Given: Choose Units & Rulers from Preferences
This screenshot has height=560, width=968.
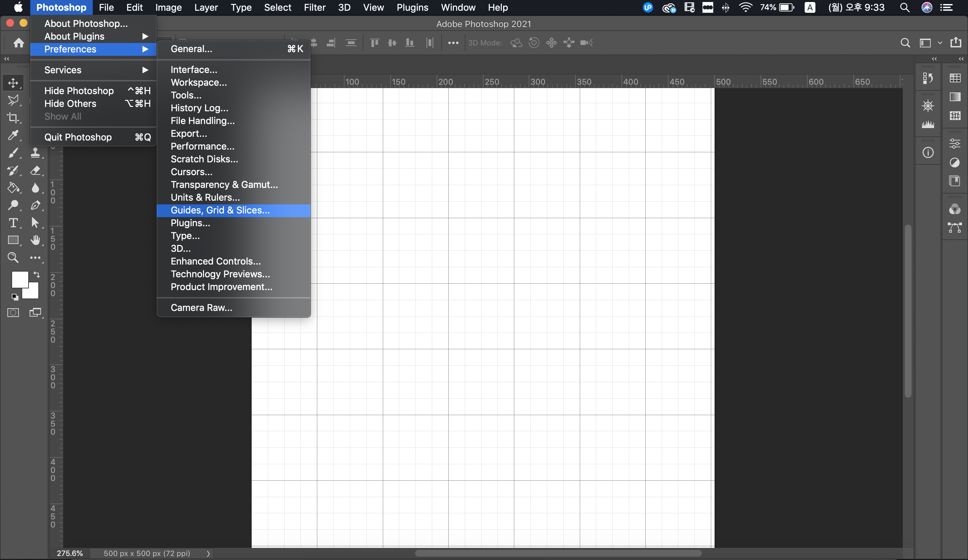Looking at the screenshot, I should 205,197.
